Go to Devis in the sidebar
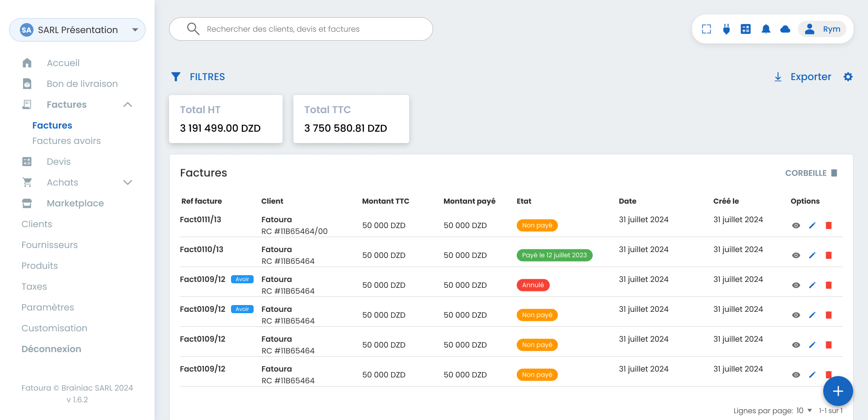This screenshot has width=868, height=420. [x=59, y=162]
